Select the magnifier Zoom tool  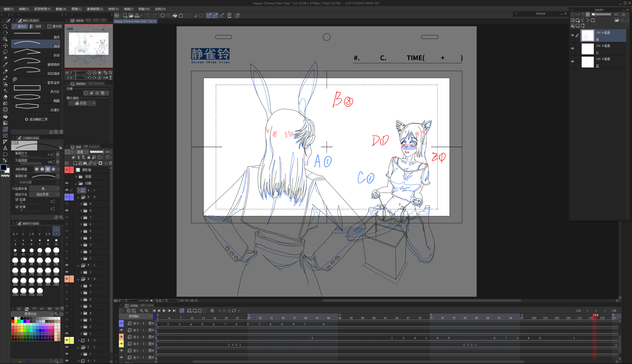tap(5, 27)
